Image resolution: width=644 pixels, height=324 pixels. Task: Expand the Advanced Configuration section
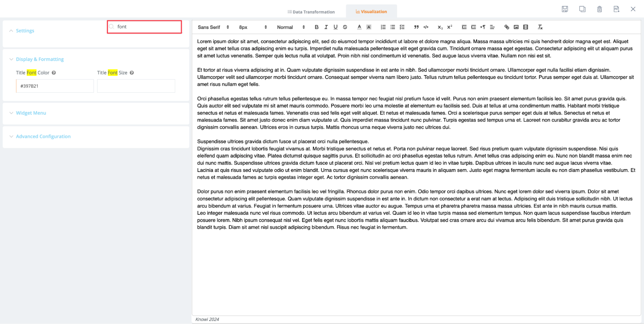click(x=43, y=137)
